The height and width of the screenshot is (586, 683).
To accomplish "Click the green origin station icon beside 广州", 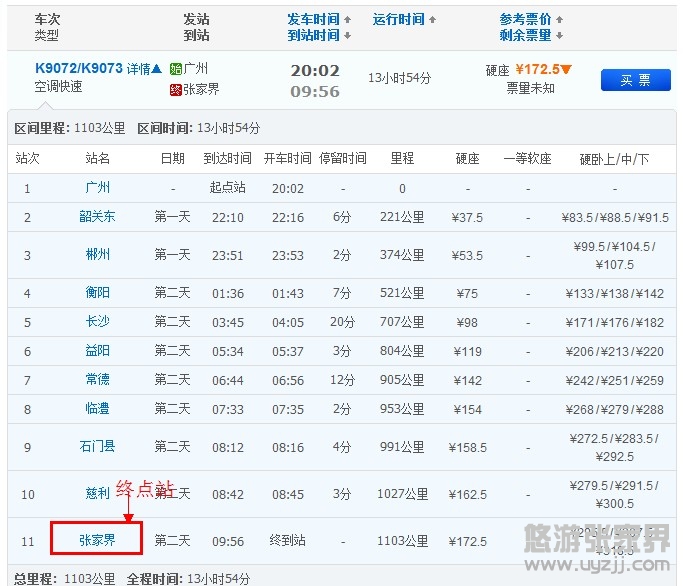I will (x=176, y=69).
